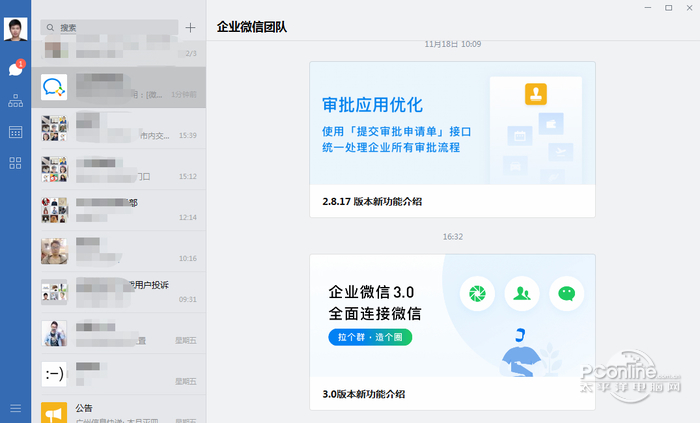Open the hamburger menu at sidebar bottom
700x423 pixels.
[16, 408]
